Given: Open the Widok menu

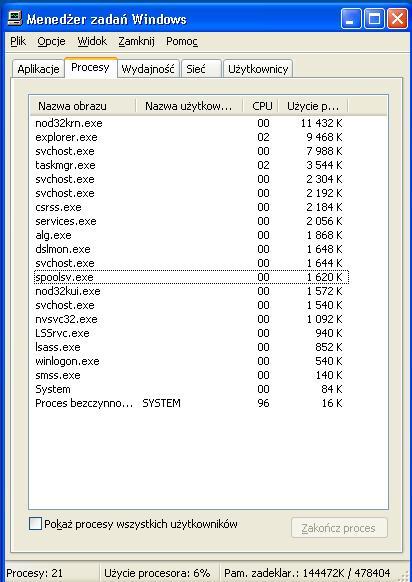Looking at the screenshot, I should [92, 41].
